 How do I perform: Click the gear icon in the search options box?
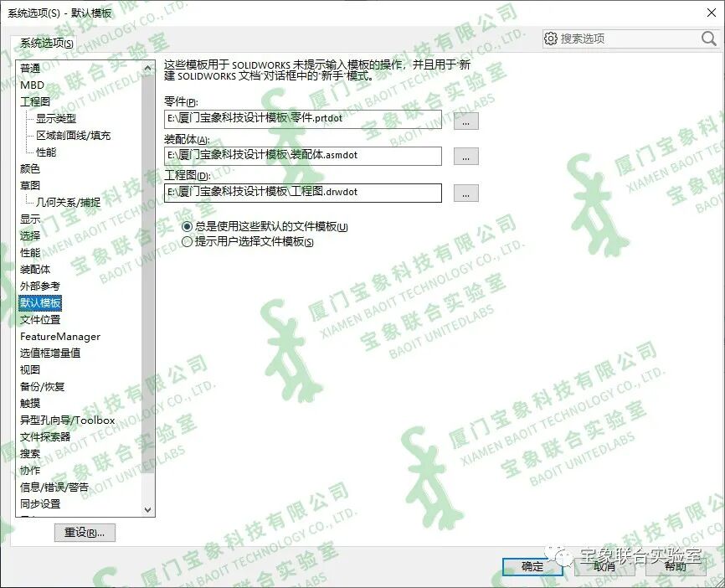click(x=551, y=39)
